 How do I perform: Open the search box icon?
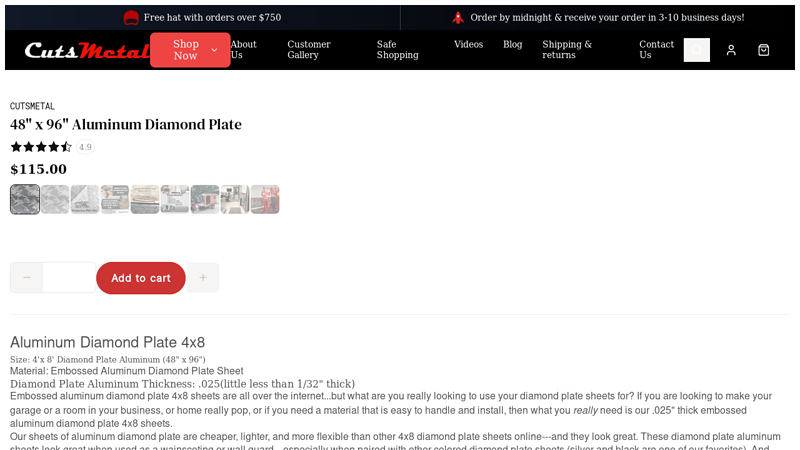tap(696, 50)
